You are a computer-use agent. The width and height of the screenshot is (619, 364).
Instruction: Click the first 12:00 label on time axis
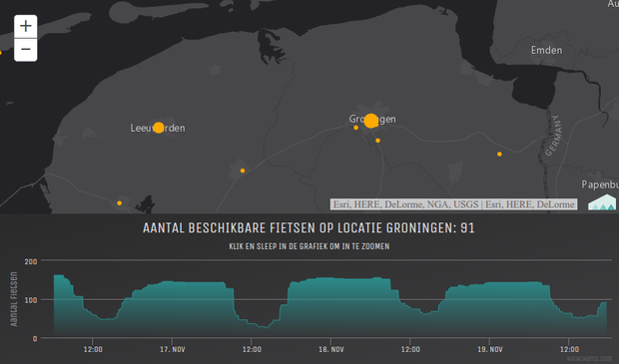(x=93, y=349)
